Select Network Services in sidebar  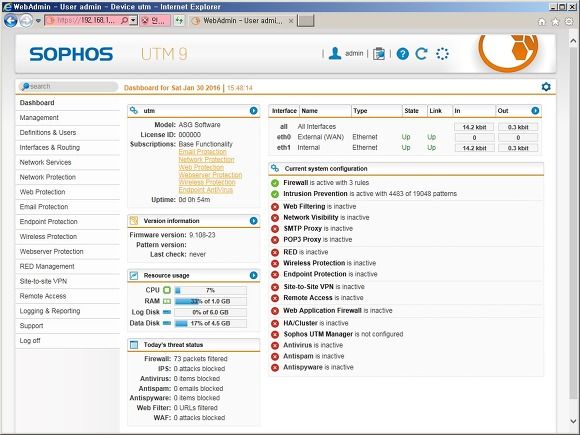click(x=45, y=162)
